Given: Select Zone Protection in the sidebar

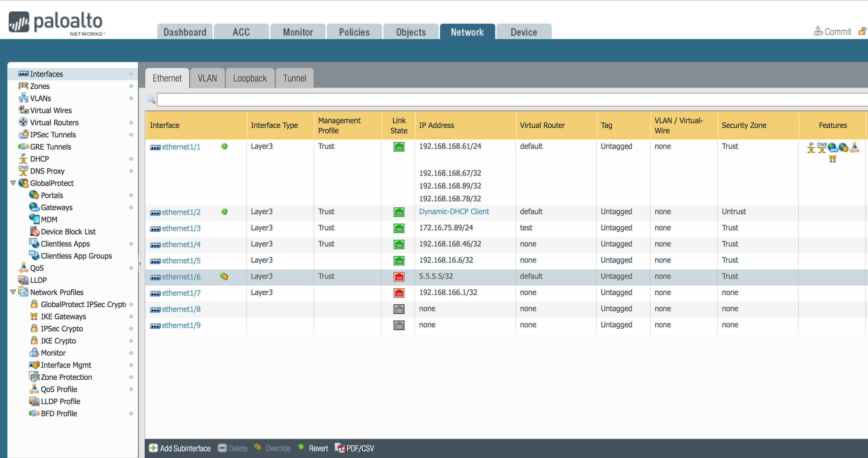Looking at the screenshot, I should 66,377.
